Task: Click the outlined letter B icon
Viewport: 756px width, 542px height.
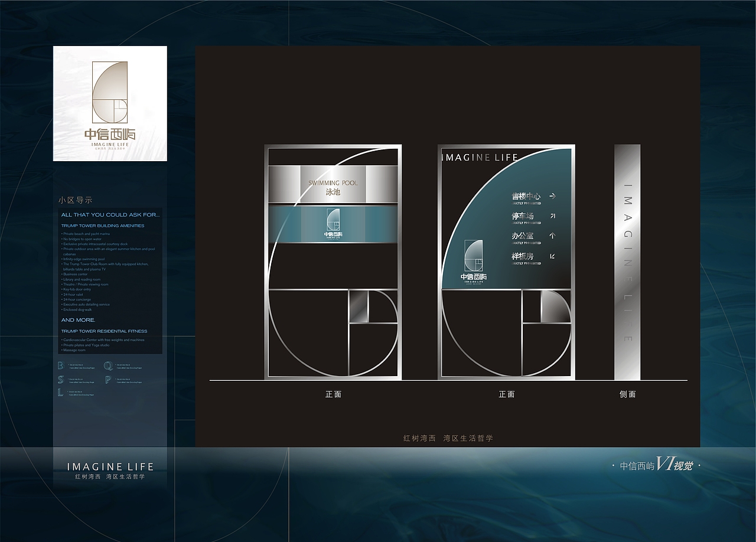Action: 60,365
